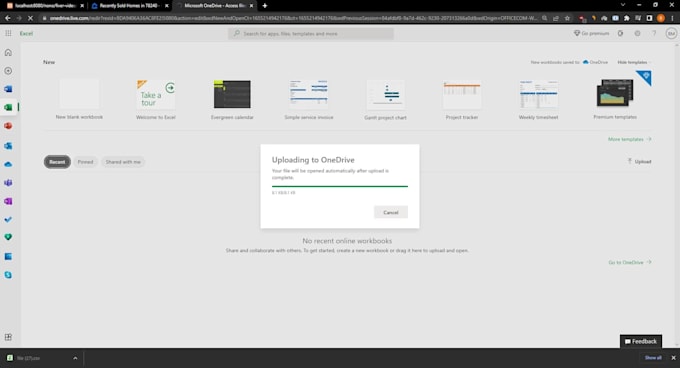Image resolution: width=680 pixels, height=368 pixels.
Task: Open More templates link
Action: coord(629,139)
